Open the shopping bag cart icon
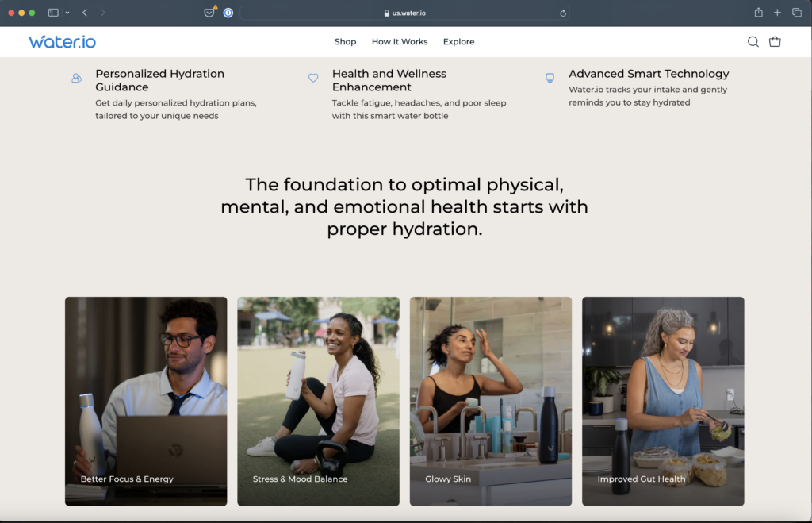Screen dimensions: 812x523 775,42
